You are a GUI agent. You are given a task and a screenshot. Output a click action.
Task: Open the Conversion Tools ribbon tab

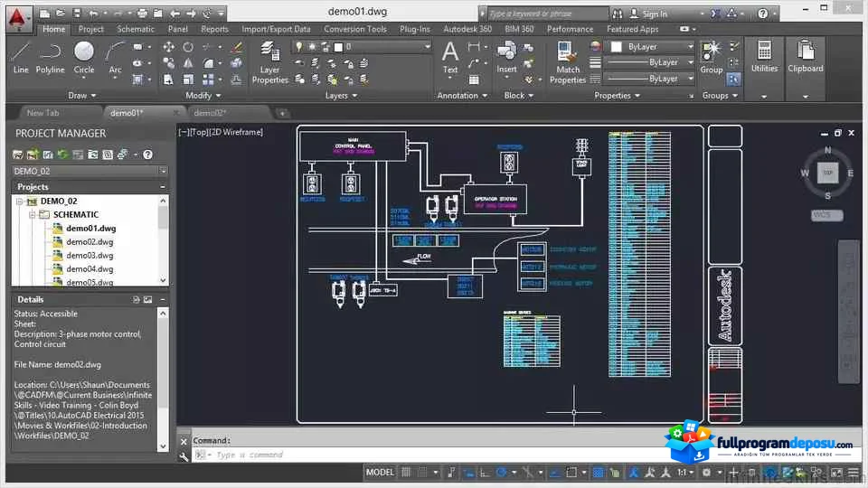(354, 29)
